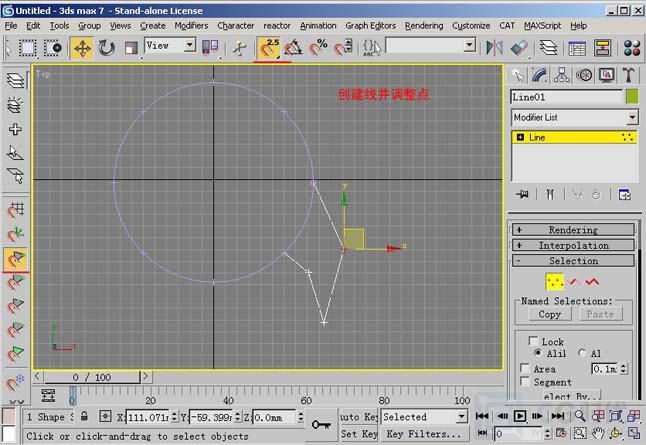Click the time slider showing 0 / 100
646x445 pixels.
point(92,377)
